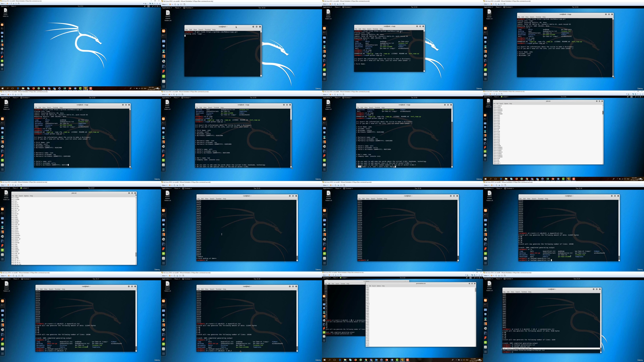Click Show Applications grid on Tue 14:32 desktop dock
The image size is (644, 362).
tap(2, 69)
